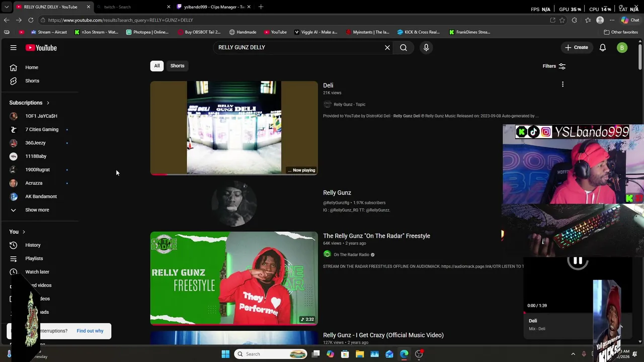Open the Photopea bookmark
The width and height of the screenshot is (644, 362).
tap(147, 32)
